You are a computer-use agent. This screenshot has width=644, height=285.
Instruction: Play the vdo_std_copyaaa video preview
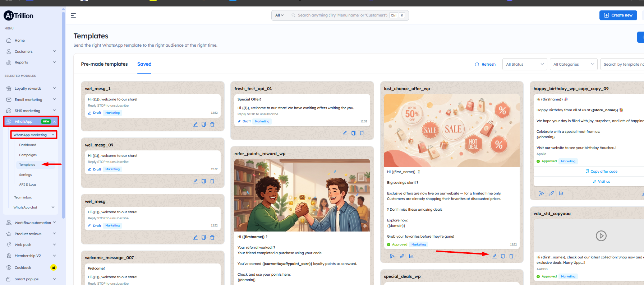(601, 236)
